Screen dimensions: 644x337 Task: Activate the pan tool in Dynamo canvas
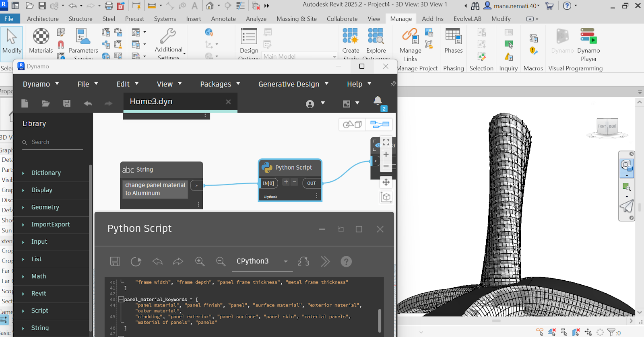pyautogui.click(x=386, y=182)
